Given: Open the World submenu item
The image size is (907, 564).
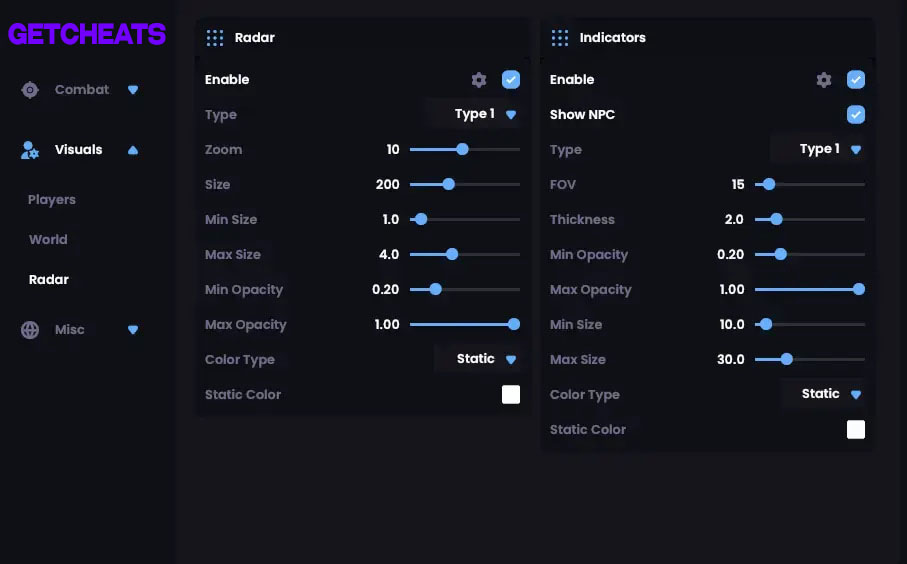Looking at the screenshot, I should click(x=49, y=239).
